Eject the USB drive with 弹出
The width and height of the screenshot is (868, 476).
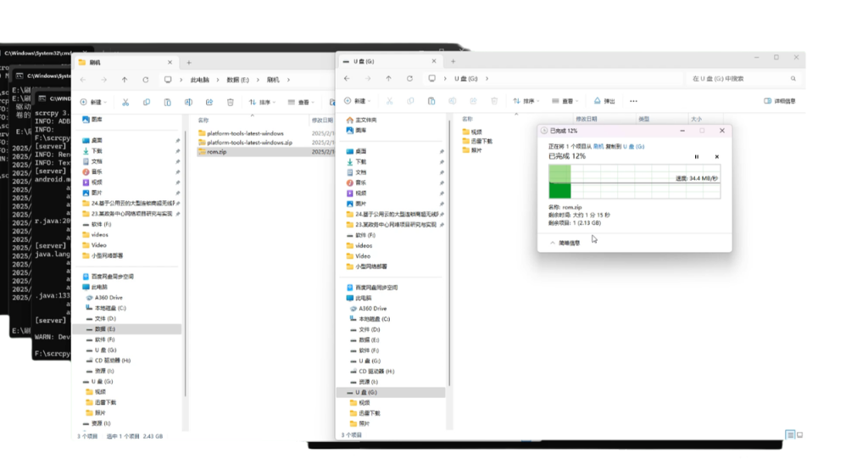[x=604, y=101]
